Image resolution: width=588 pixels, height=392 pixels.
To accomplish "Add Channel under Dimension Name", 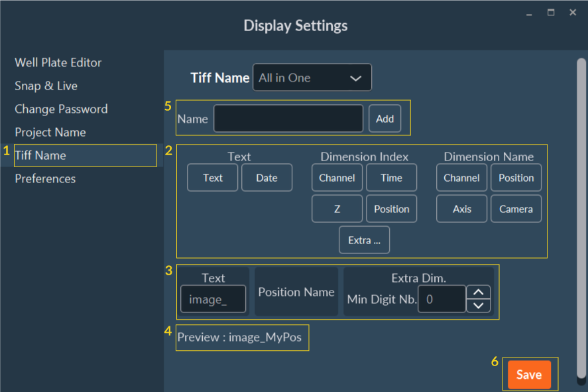I will coord(461,178).
